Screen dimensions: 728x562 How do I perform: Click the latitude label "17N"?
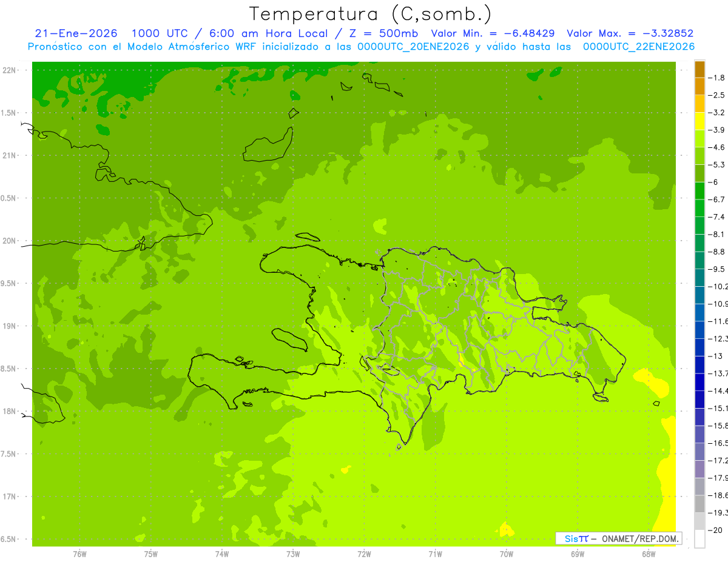(9, 497)
